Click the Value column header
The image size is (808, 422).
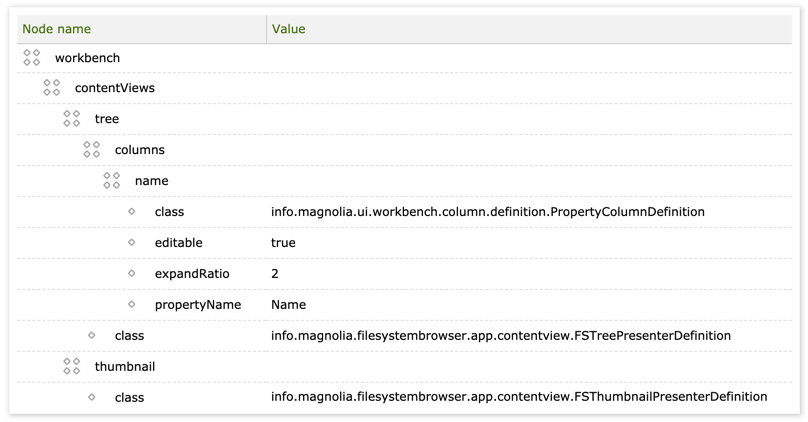coord(289,29)
